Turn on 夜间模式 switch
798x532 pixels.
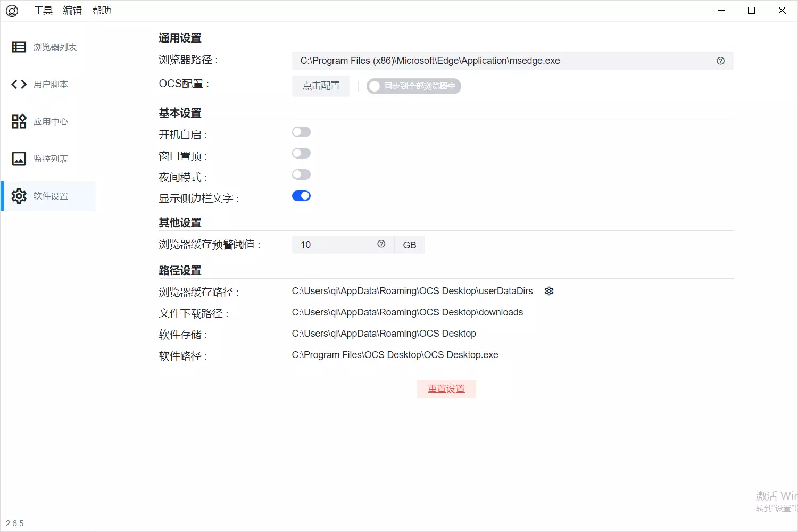click(301, 174)
